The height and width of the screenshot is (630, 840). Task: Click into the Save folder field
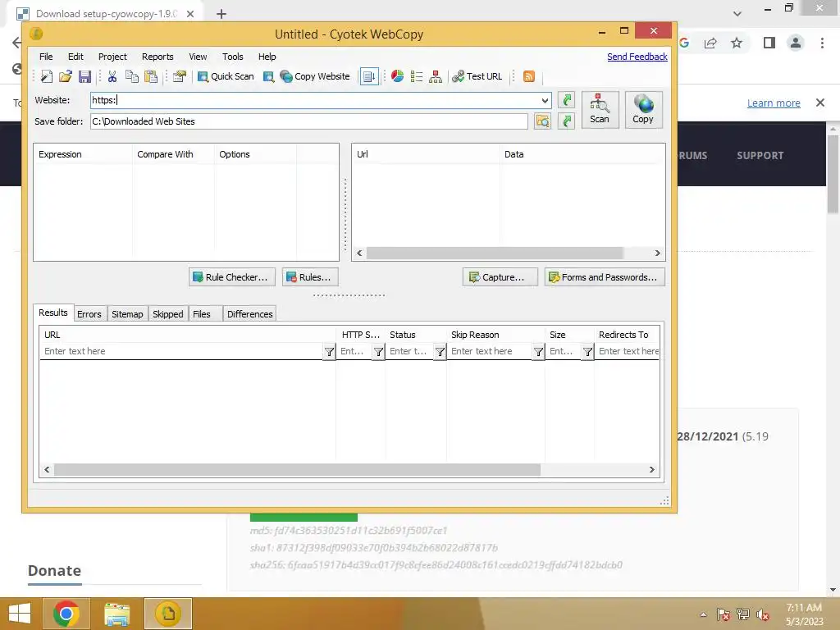pyautogui.click(x=309, y=121)
